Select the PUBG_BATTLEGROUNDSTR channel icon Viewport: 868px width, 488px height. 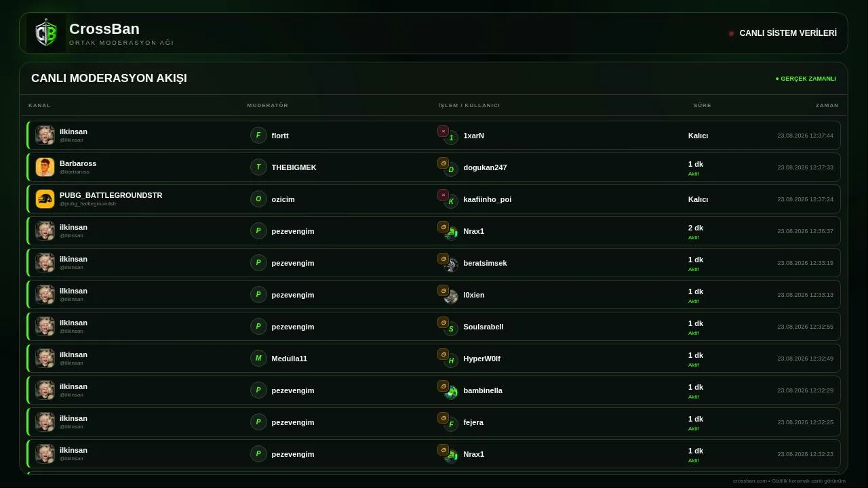click(45, 199)
